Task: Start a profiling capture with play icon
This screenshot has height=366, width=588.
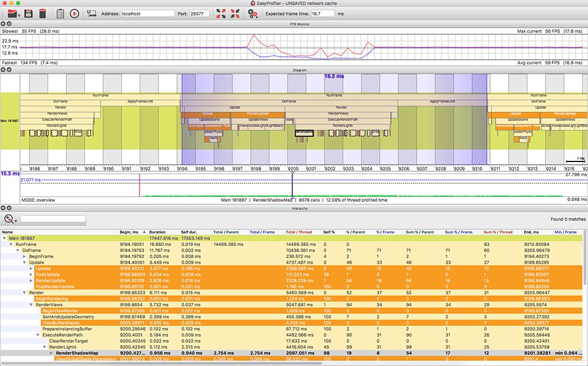Action: (73, 13)
